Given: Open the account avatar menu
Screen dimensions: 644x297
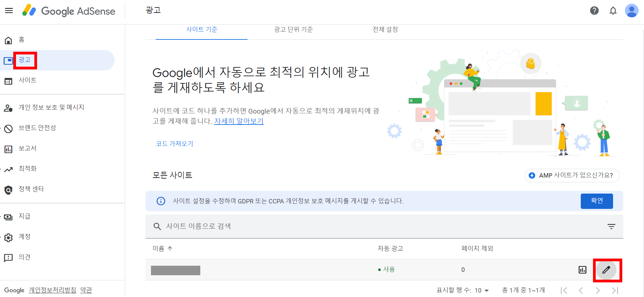Looking at the screenshot, I should coord(632,11).
